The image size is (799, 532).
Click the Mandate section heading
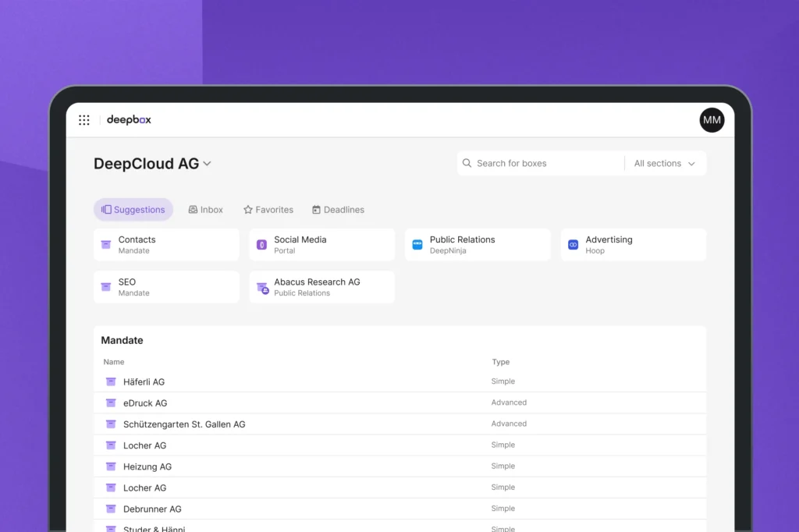tap(122, 340)
